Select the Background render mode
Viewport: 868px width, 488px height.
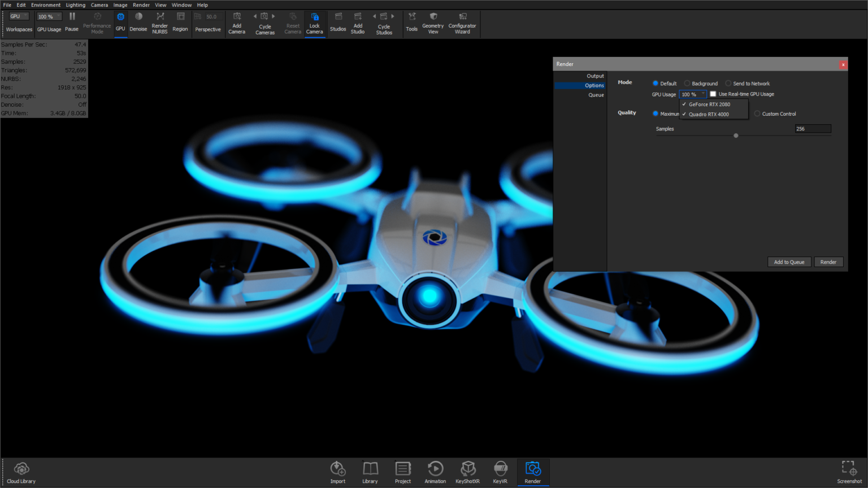click(x=687, y=83)
